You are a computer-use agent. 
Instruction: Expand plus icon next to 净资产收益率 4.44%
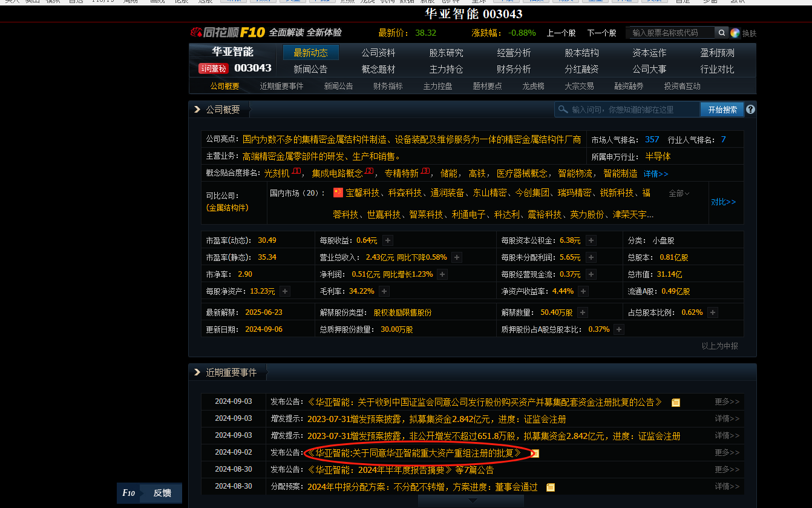pos(584,291)
